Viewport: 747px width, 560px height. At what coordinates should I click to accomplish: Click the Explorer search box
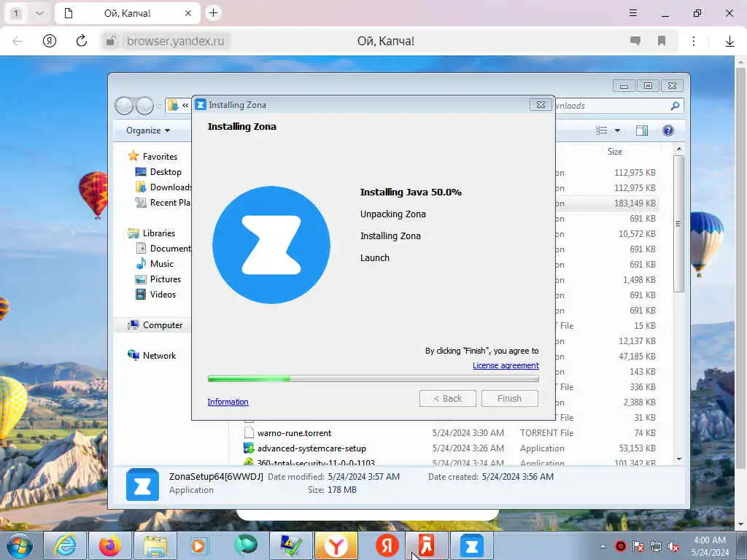619,106
